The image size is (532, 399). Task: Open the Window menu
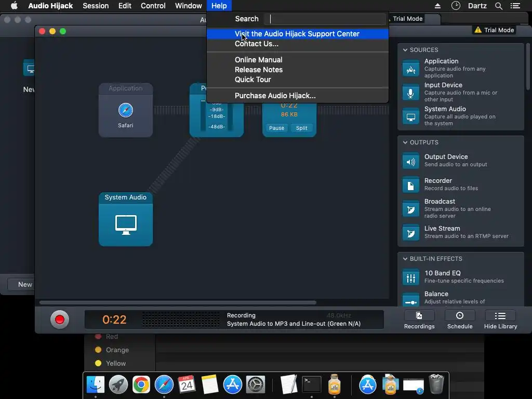(x=188, y=6)
